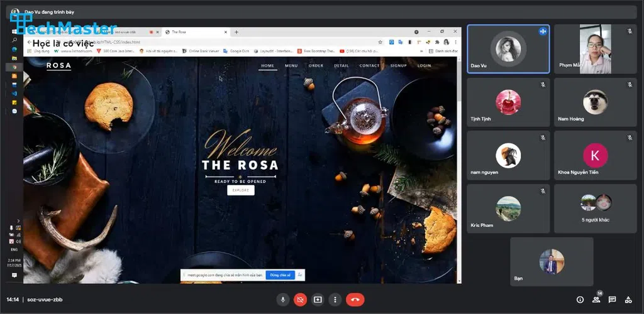
Task: Click MENU in Rosa navigation
Action: coord(291,65)
